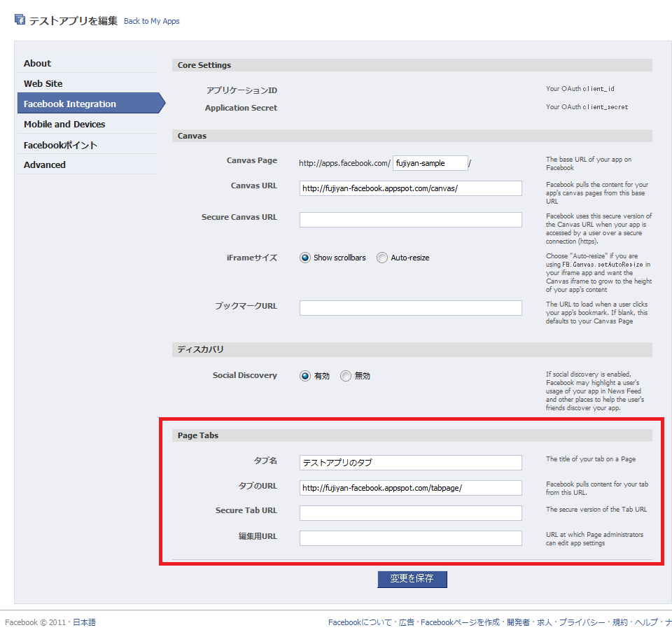Click the Facebook app icon beside the page title
The height and width of the screenshot is (630, 672).
coord(20,20)
